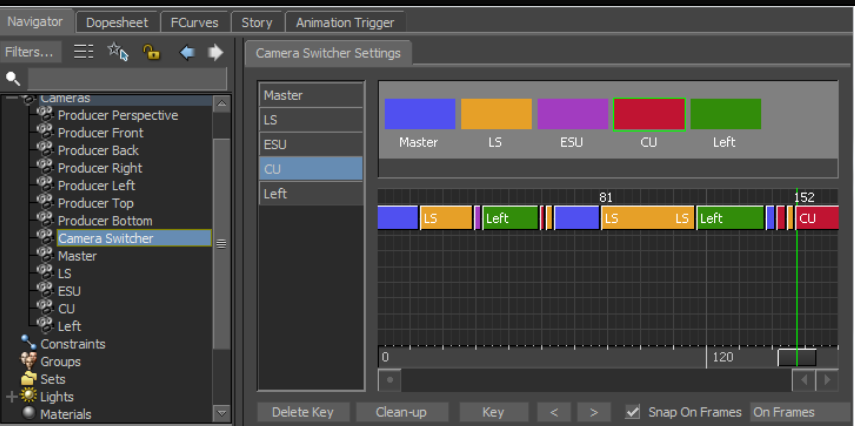Expand the Lights tree node
The image size is (855, 427).
11,396
